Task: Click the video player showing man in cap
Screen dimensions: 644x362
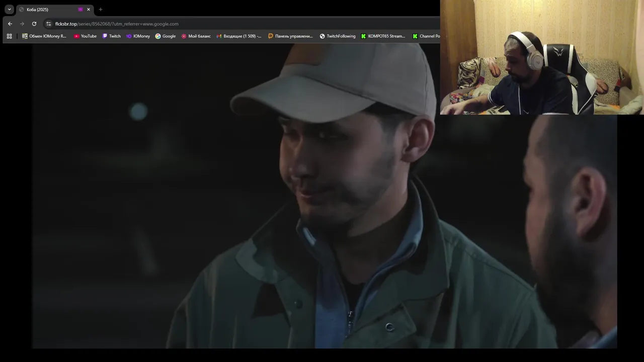Action: click(x=325, y=196)
